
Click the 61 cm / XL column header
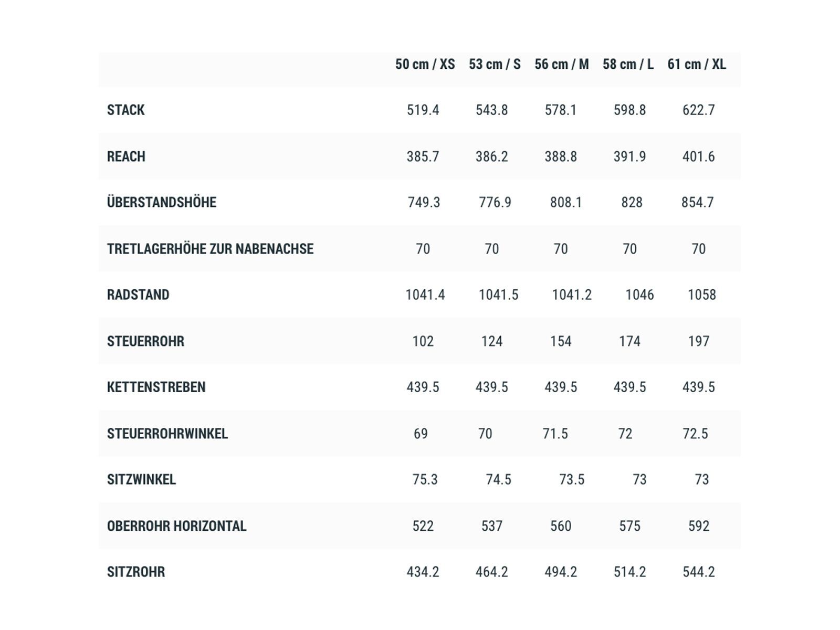697,65
